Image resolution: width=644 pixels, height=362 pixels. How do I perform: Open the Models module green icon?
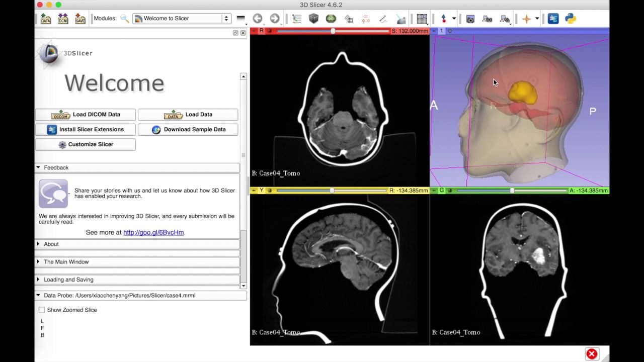(331, 19)
